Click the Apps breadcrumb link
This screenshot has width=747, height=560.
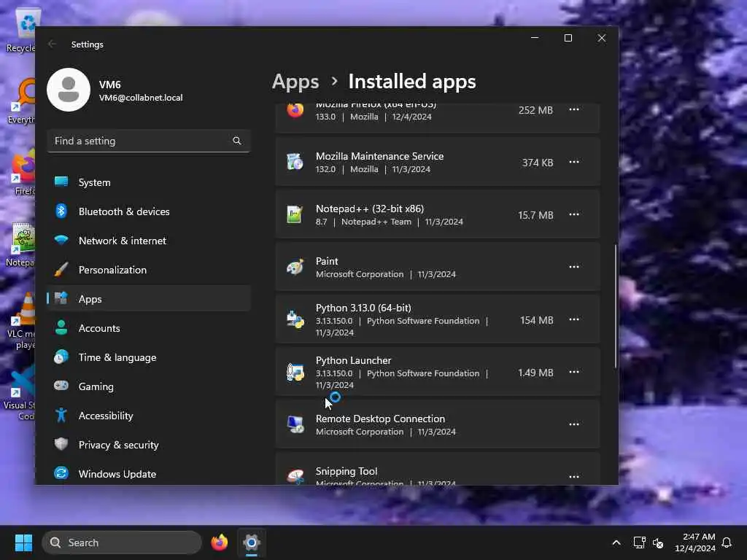(295, 82)
